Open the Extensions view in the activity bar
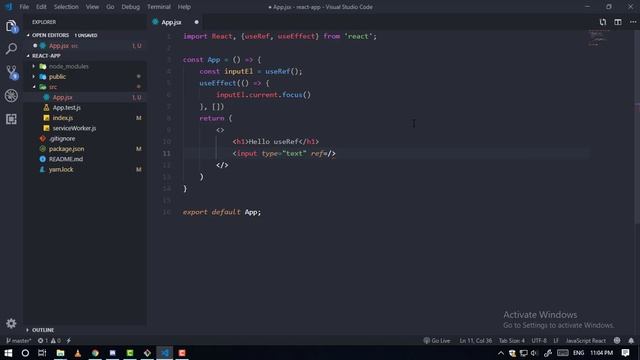 (x=11, y=119)
